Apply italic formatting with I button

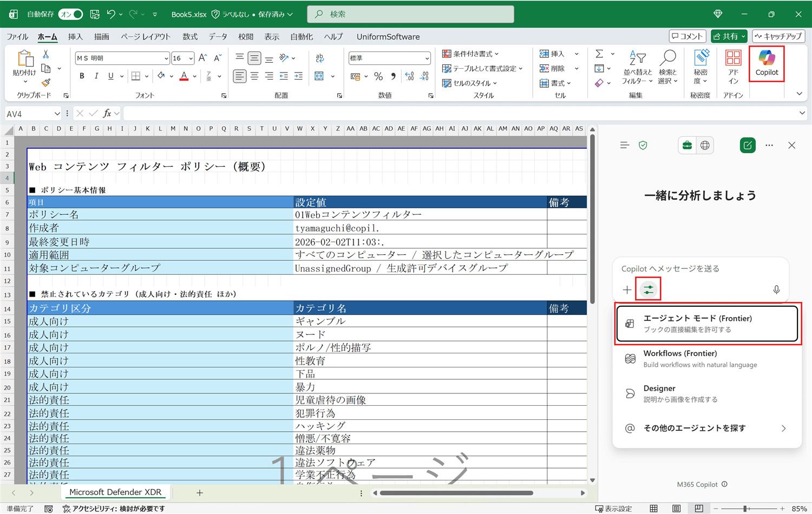96,76
